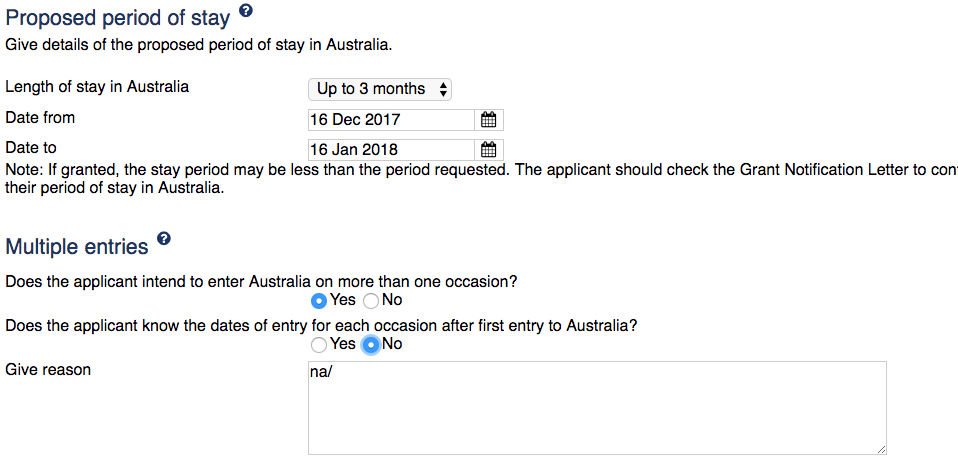This screenshot has height=476, width=958.
Task: Click inside the Give reason text area
Action: coord(596,408)
